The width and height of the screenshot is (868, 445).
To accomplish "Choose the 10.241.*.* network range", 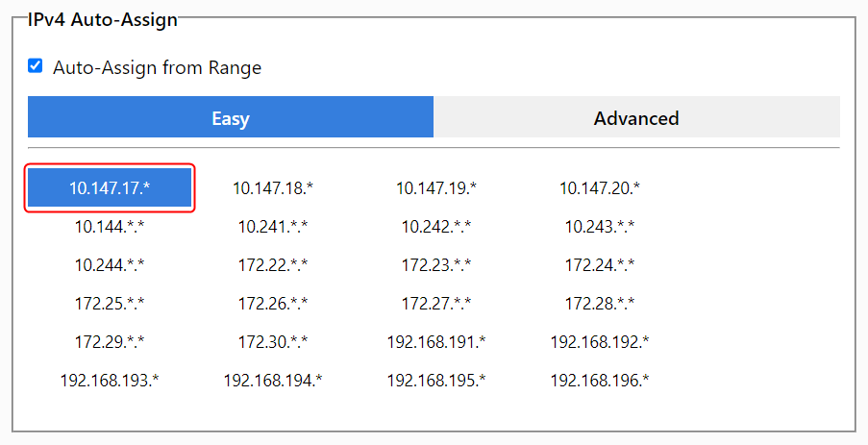I will pyautogui.click(x=273, y=227).
